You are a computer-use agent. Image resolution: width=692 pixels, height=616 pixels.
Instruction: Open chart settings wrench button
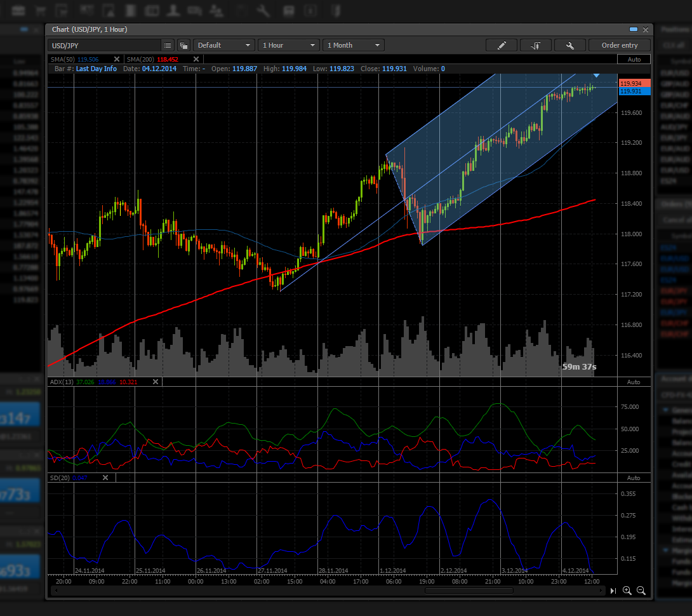click(569, 45)
